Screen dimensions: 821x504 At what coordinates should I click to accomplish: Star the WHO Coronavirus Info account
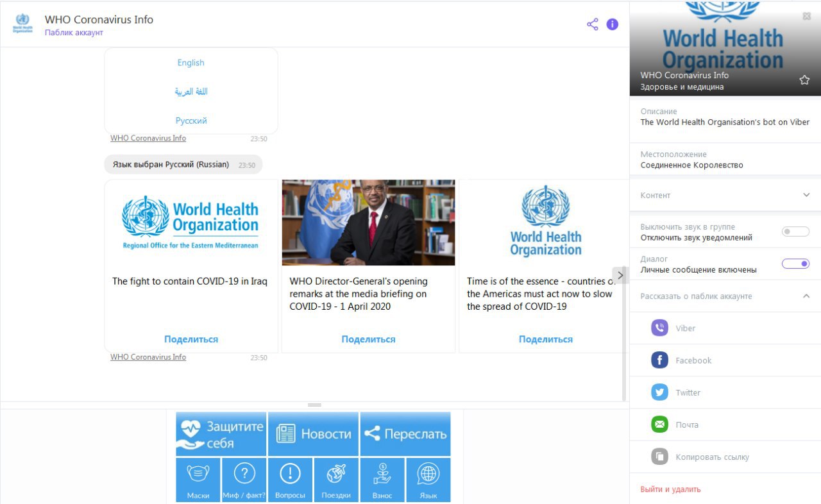[x=804, y=80]
